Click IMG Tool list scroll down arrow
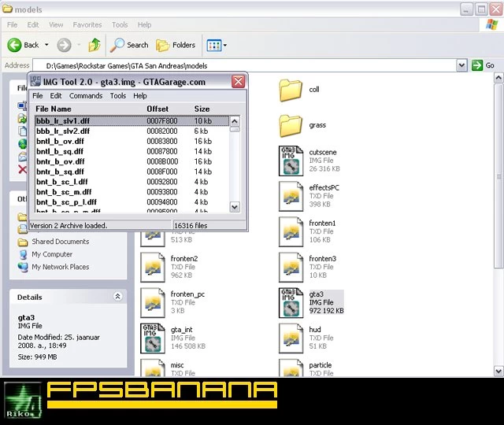The width and height of the screenshot is (504, 425). [235, 207]
